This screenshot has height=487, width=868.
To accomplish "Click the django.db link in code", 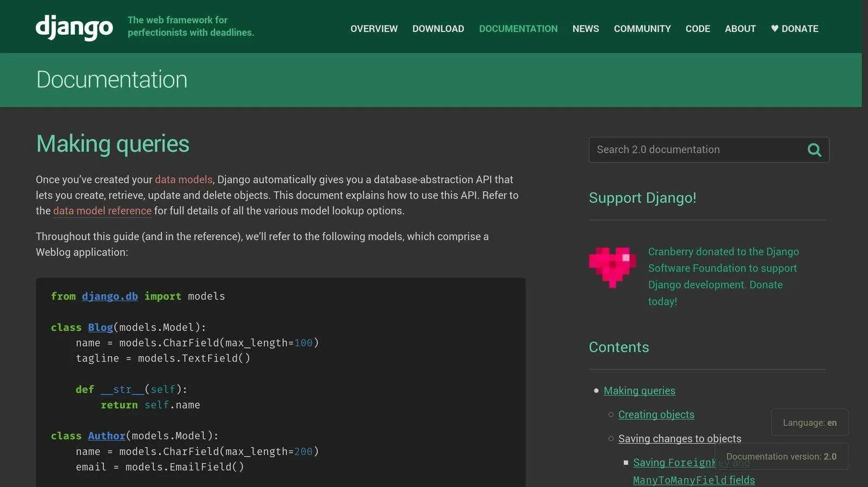I will coord(110,296).
